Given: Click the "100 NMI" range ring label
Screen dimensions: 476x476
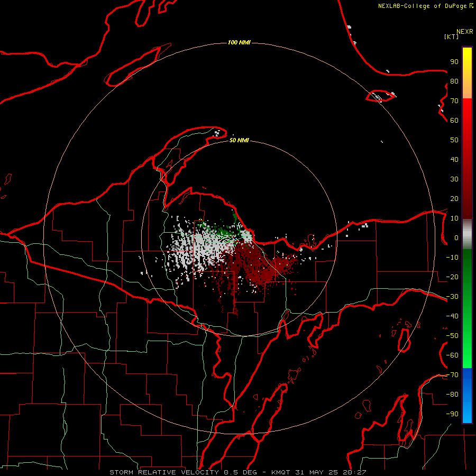Looking at the screenshot, I should click(239, 42).
